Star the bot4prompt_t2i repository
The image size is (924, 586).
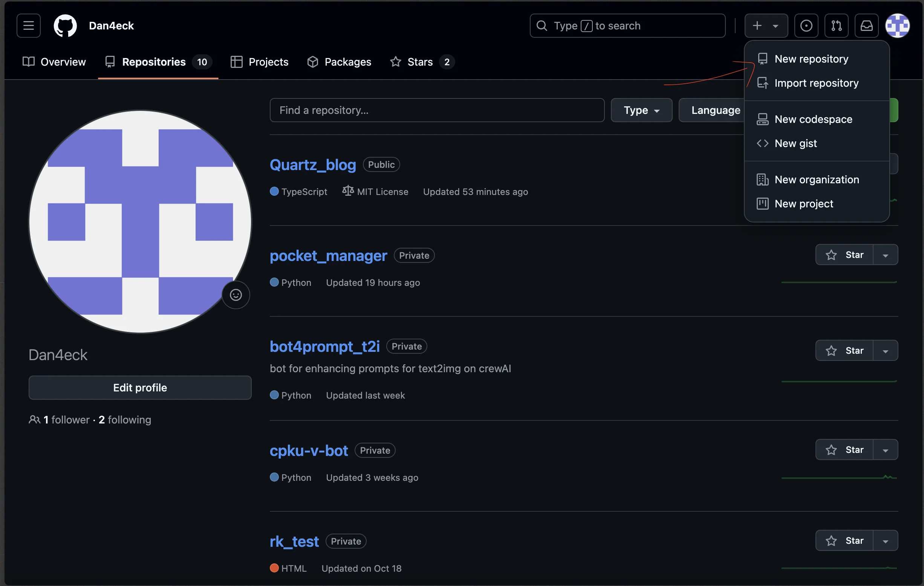844,350
